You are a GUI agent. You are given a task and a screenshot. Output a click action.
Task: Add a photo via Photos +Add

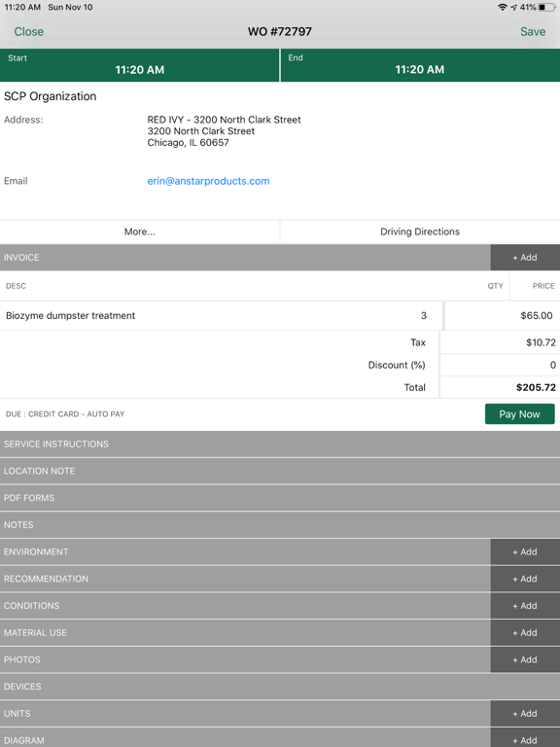(x=525, y=659)
